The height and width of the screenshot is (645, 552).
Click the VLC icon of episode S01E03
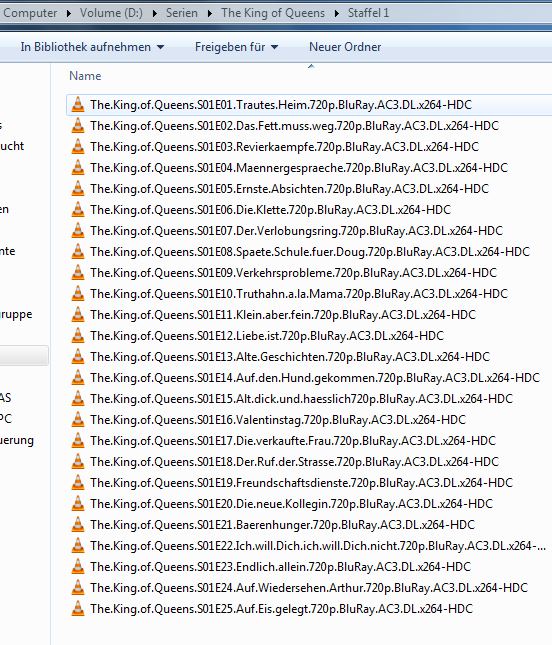click(78, 147)
